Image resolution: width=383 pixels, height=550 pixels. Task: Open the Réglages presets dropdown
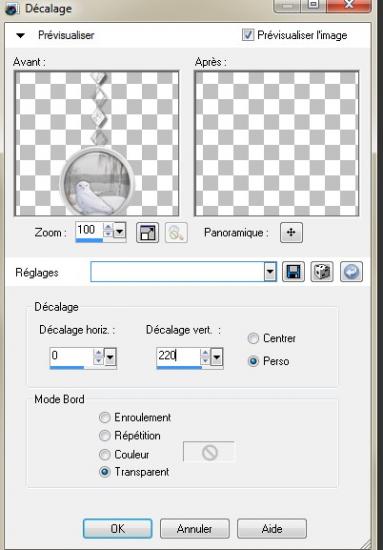click(x=270, y=272)
